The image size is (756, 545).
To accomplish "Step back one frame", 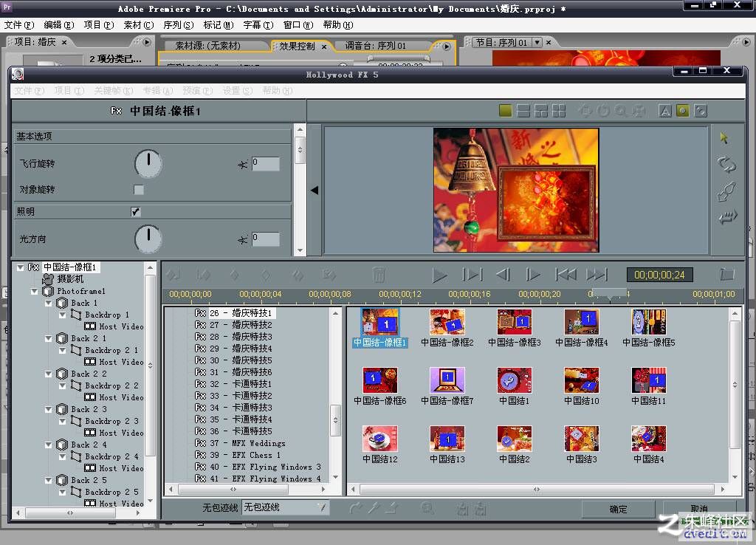I will coord(503,275).
